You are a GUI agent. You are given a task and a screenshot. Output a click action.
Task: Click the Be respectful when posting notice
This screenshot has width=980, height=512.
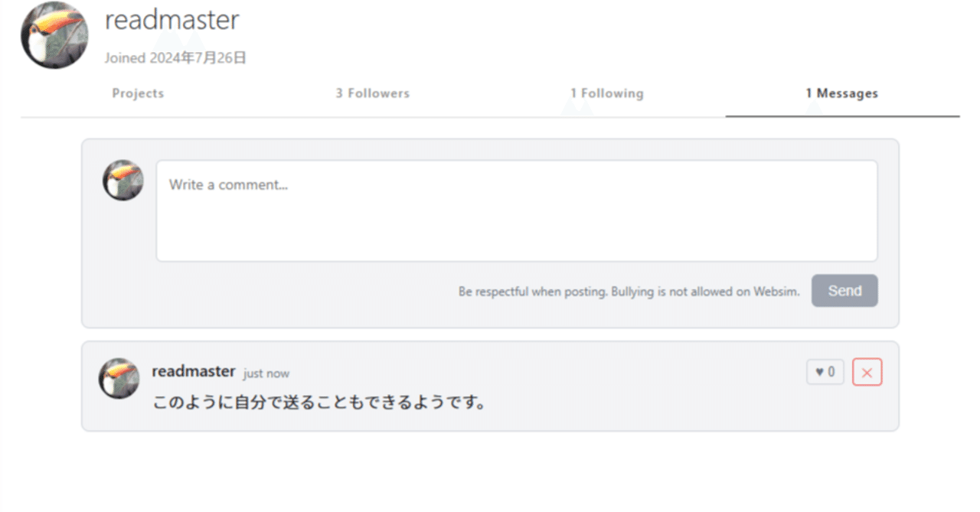629,292
